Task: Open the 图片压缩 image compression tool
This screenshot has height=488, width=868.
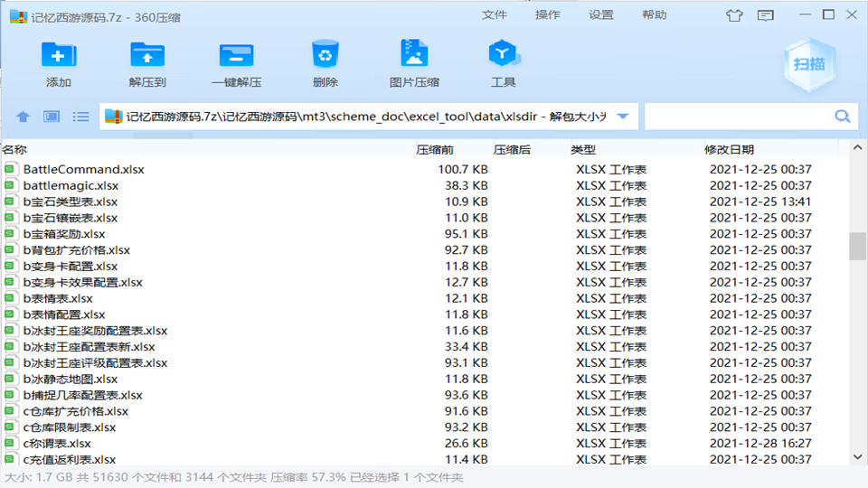Action: (x=414, y=55)
